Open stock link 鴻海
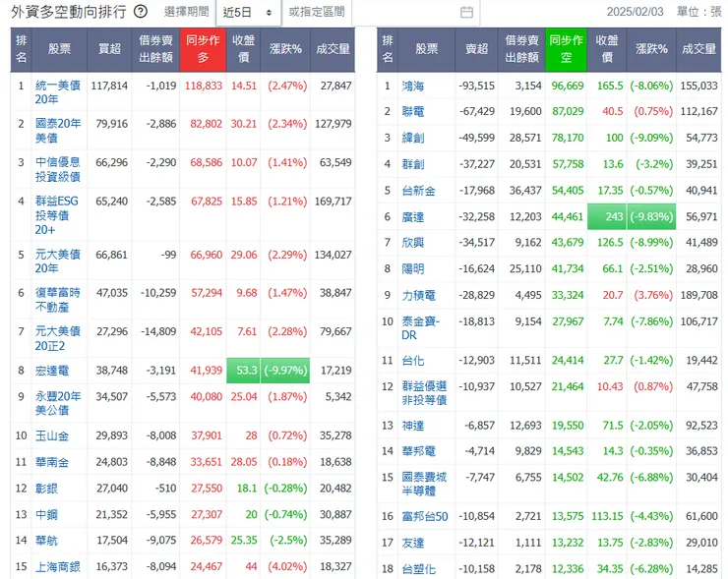The image size is (728, 579). (413, 87)
